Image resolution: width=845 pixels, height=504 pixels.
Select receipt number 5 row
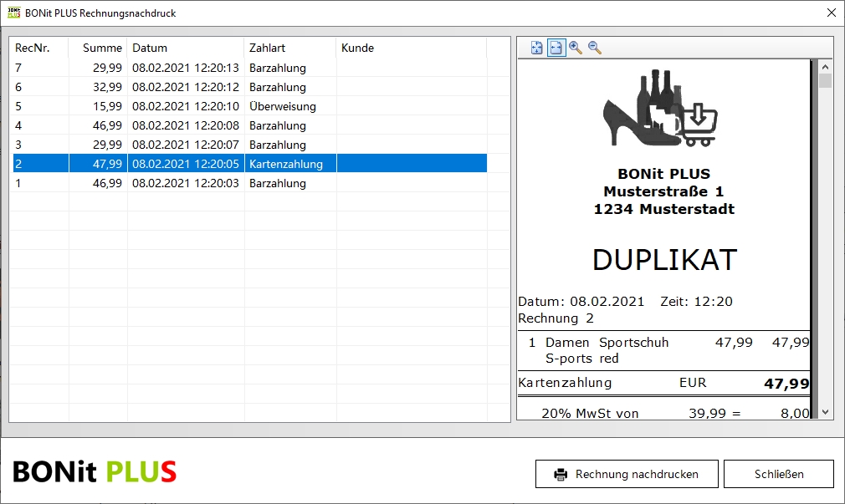click(250, 107)
